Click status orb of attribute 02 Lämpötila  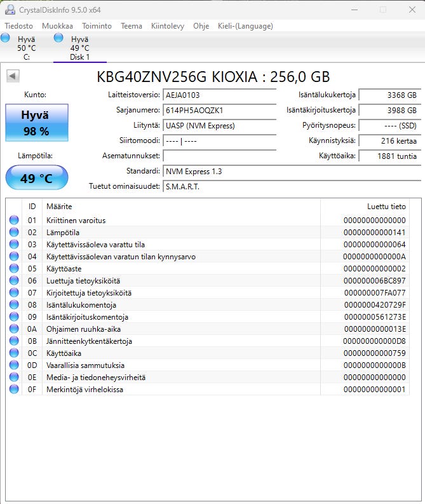(14, 232)
